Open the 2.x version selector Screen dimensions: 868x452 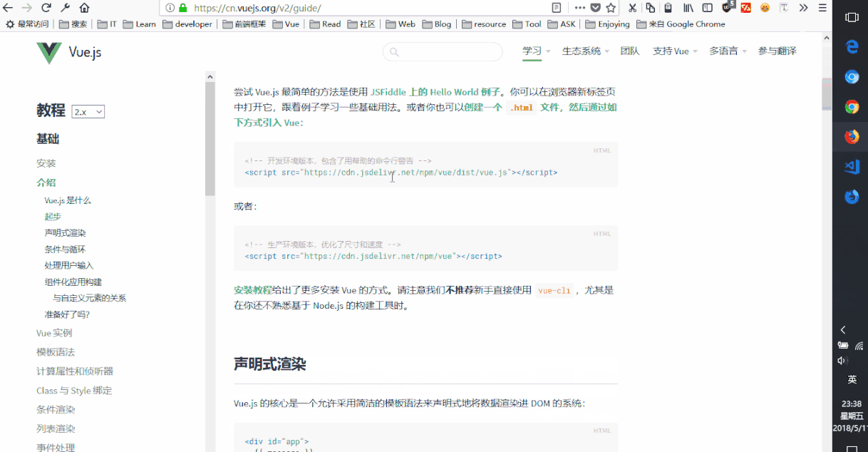click(x=88, y=112)
